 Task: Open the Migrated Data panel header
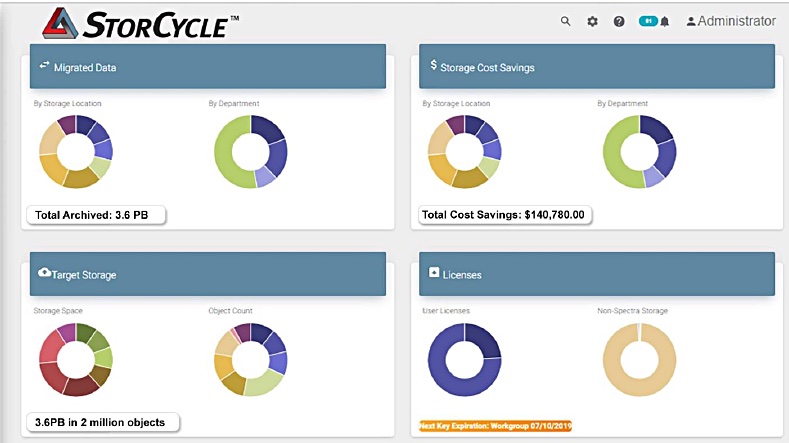208,66
